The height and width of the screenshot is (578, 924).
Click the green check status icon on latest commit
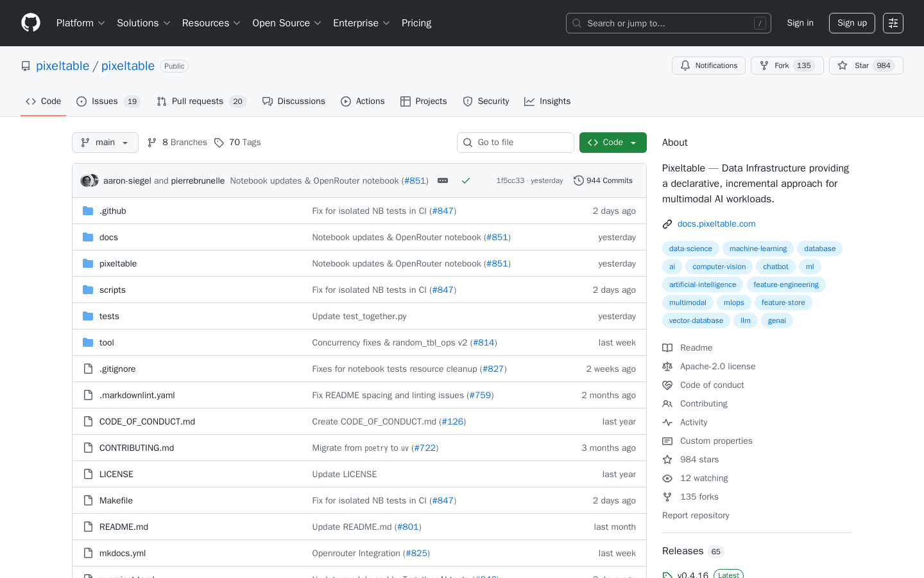[x=466, y=180]
